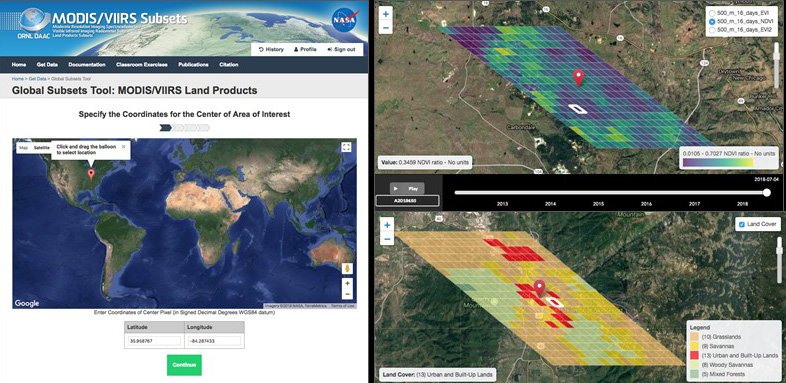Screen dimensions: 786x383
Task: Switch the Google map to Satellite view
Action: tap(42, 148)
